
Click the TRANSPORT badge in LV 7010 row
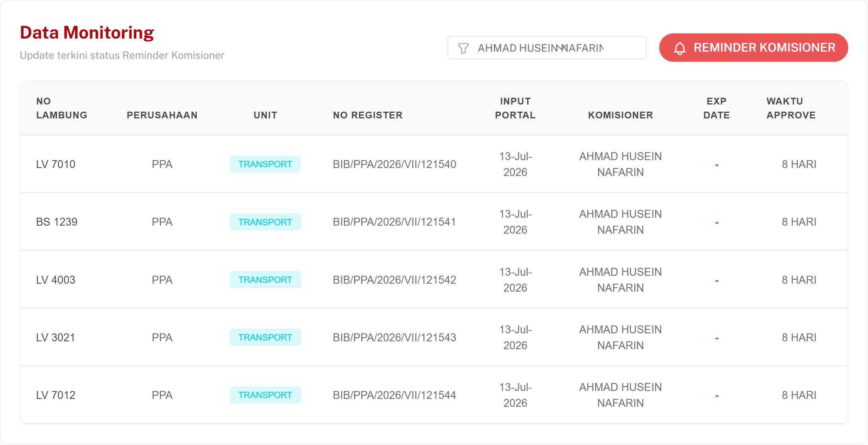[265, 164]
